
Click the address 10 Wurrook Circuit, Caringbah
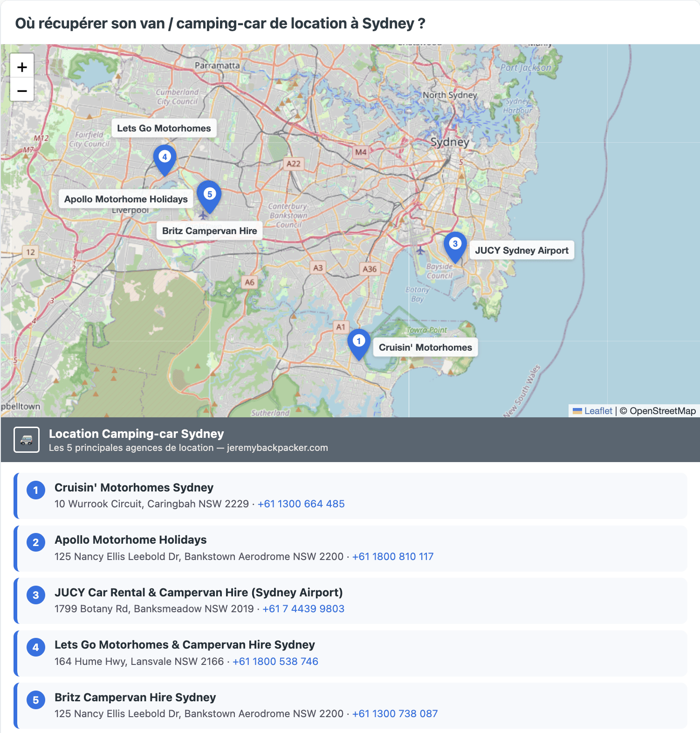pos(151,504)
